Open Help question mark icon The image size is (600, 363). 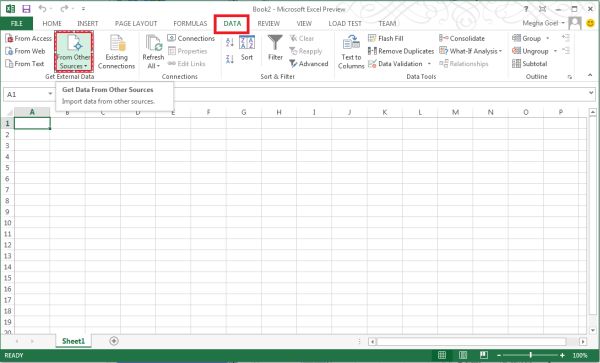[x=526, y=9]
